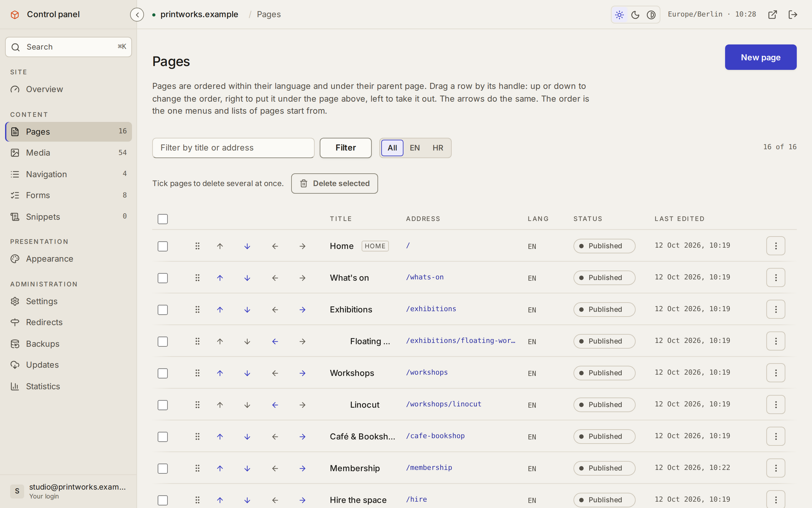This screenshot has width=812, height=508.
Task: Open the /whats-on address link
Action: 425,277
